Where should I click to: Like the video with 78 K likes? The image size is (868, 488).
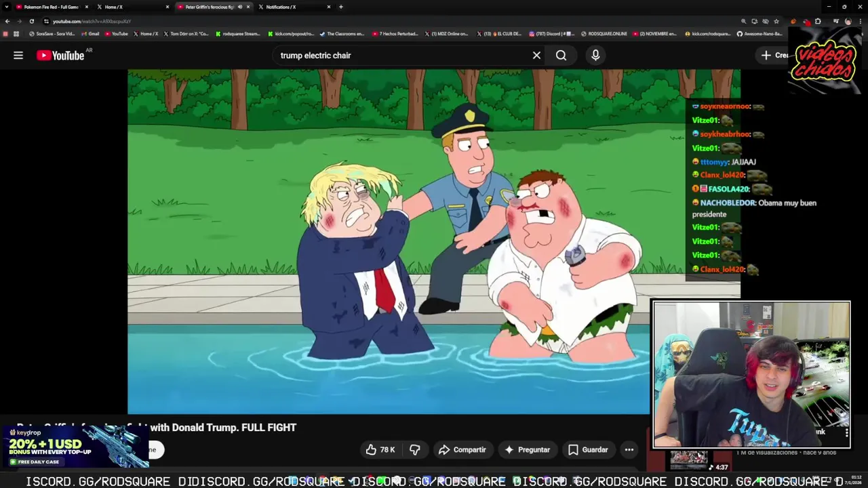pos(380,449)
